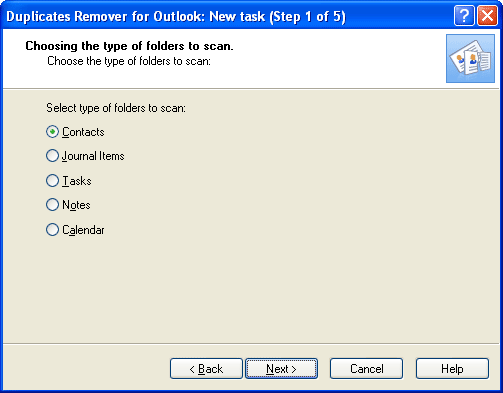503x393 pixels.
Task: Select the Tasks radio circle
Action: coord(52,181)
